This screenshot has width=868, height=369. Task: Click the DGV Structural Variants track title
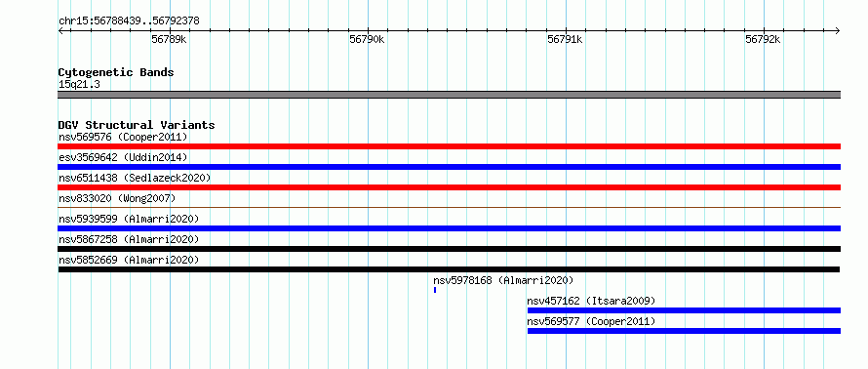pyautogui.click(x=137, y=125)
